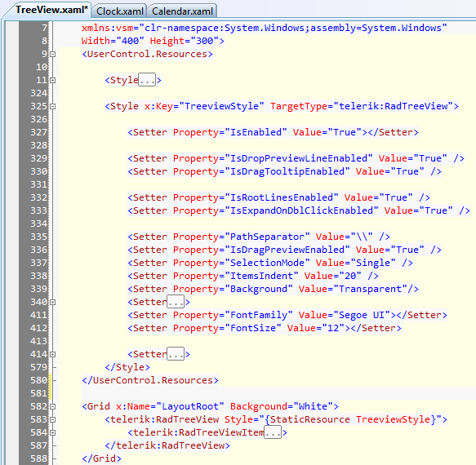Place cursor in the PathSeparator setter line
The width and height of the screenshot is (476, 465).
pyautogui.click(x=259, y=237)
